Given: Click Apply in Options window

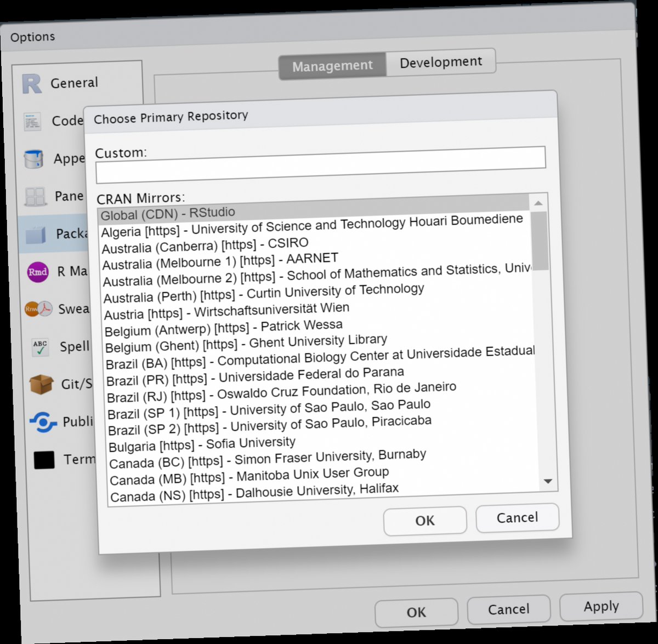Looking at the screenshot, I should click(x=601, y=606).
